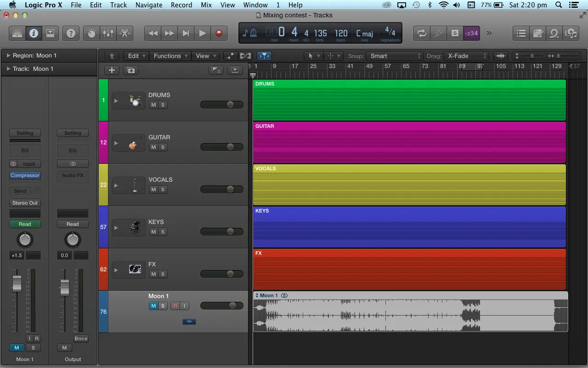The height and width of the screenshot is (368, 588).
Task: Toggle the Solo S transport button
Action: point(455,33)
